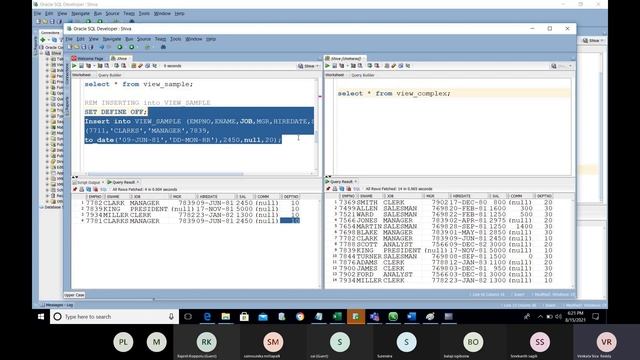Run statement in left Shiva worksheet
Image resolution: width=640 pixels, height=360 pixels.
pyautogui.click(x=74, y=66)
